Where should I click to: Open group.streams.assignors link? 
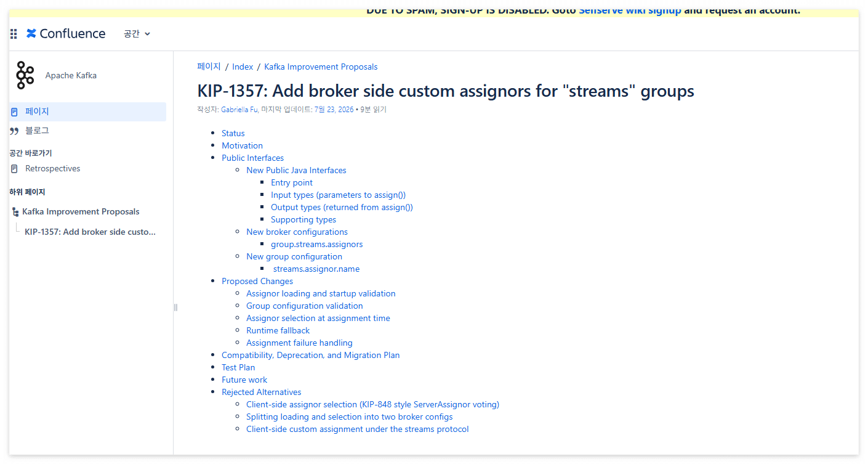click(x=316, y=244)
